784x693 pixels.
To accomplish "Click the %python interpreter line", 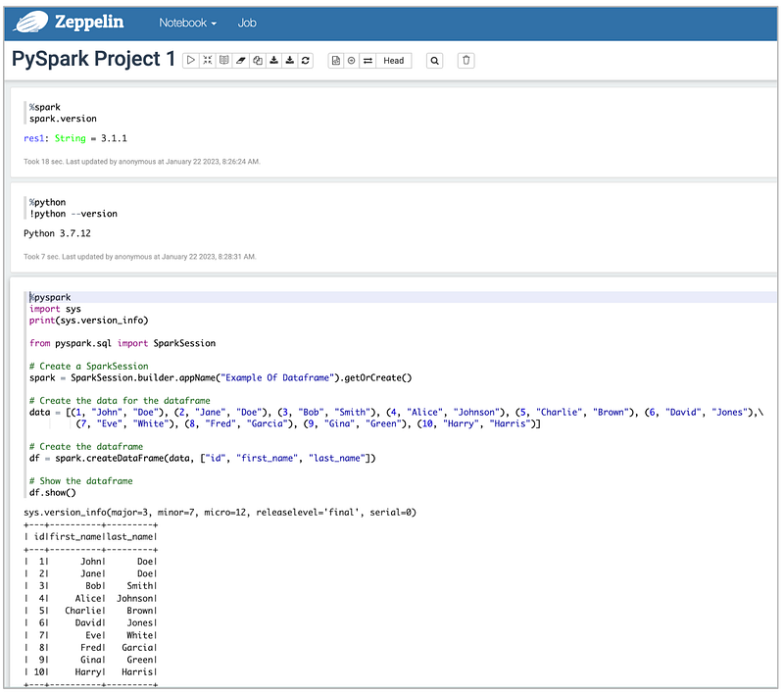I will point(47,202).
